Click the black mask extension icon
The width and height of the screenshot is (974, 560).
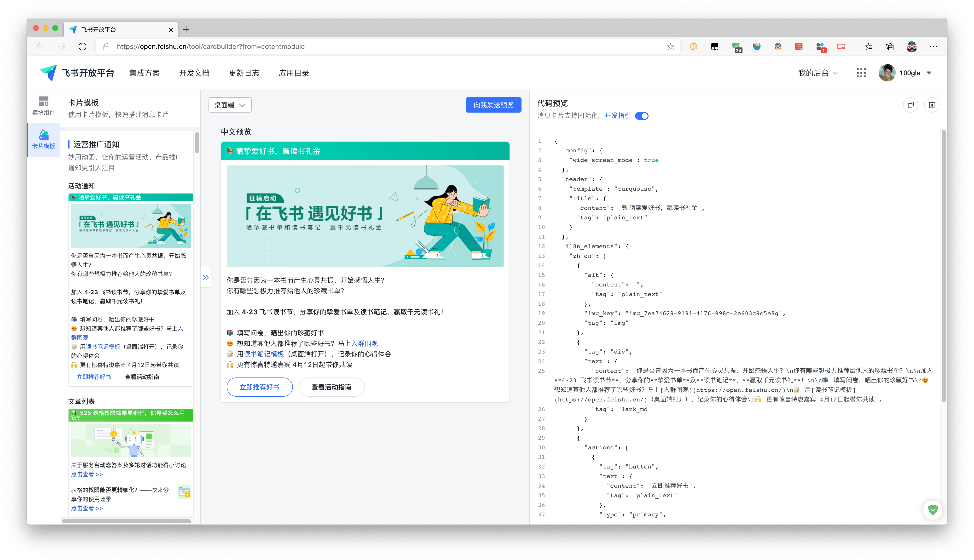tap(715, 46)
